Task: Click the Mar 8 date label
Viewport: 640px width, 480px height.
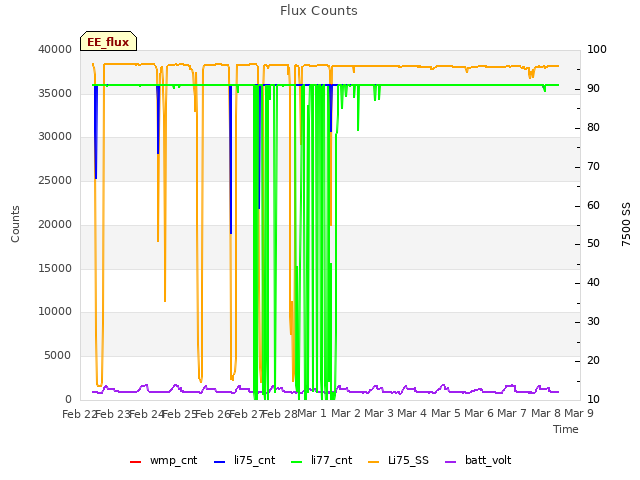Action: click(x=546, y=413)
